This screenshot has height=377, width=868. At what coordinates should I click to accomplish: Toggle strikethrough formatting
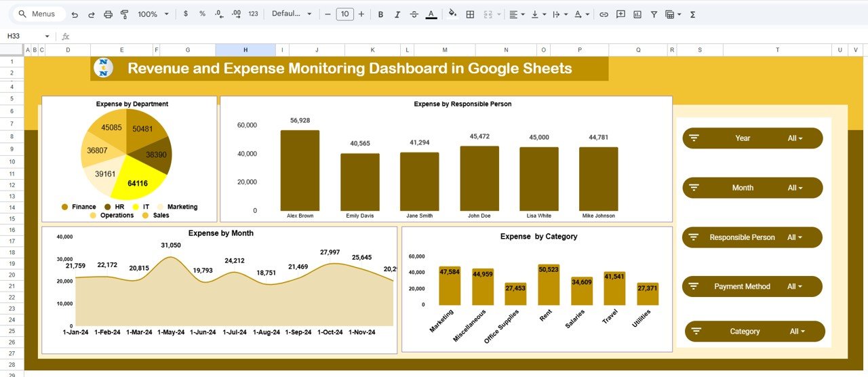pyautogui.click(x=414, y=14)
